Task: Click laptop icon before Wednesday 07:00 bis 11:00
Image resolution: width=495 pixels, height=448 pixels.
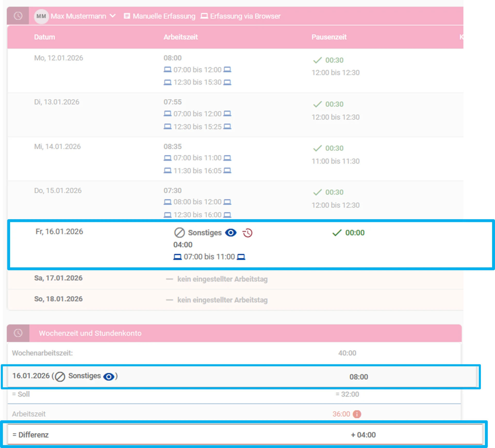Action: [167, 158]
